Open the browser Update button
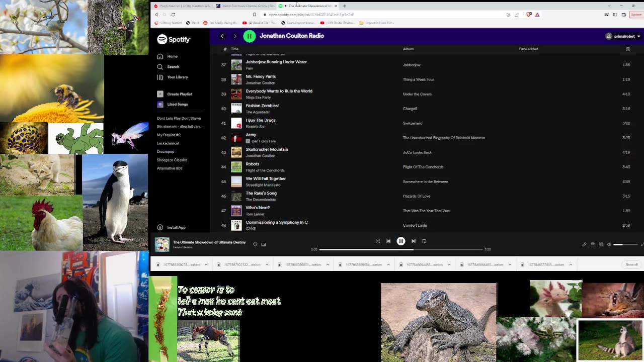Image resolution: width=644 pixels, height=362 pixels. [x=636, y=15]
